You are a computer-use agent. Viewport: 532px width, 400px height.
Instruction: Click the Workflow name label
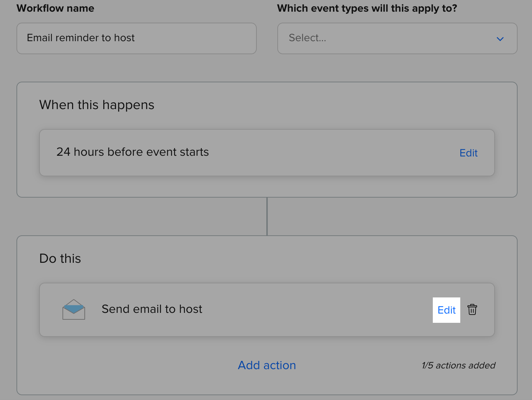coord(55,8)
